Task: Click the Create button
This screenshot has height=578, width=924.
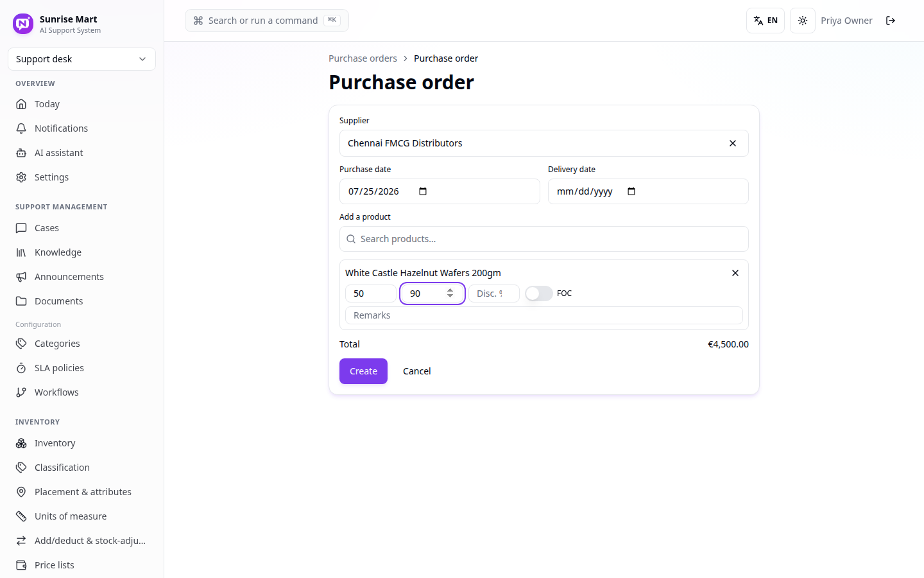Action: coord(363,371)
